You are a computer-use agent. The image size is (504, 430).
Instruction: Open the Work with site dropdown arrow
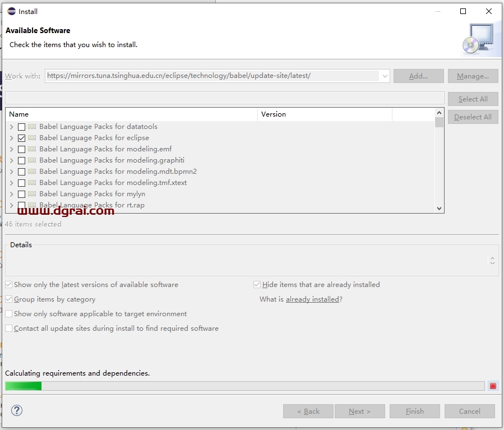(385, 76)
